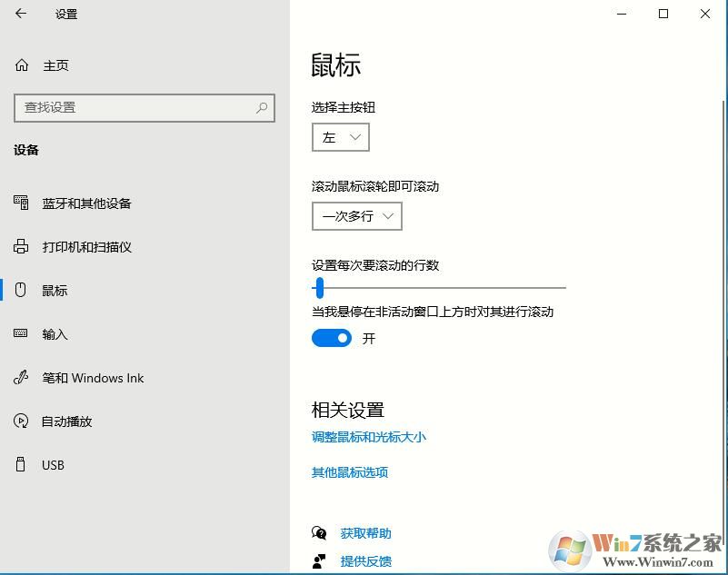Turn off the inactive window scrolling switch

point(331,337)
